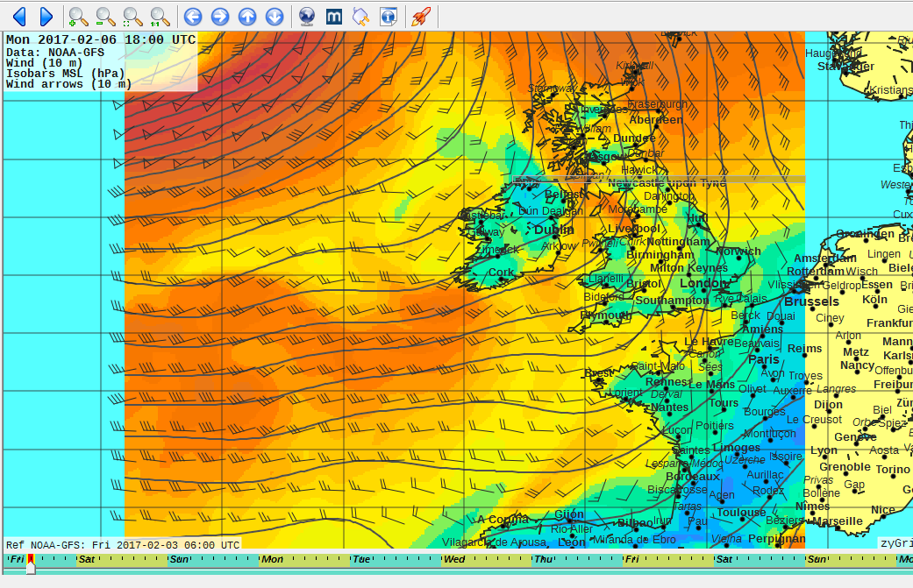Go to previous forecast time step

click(19, 17)
